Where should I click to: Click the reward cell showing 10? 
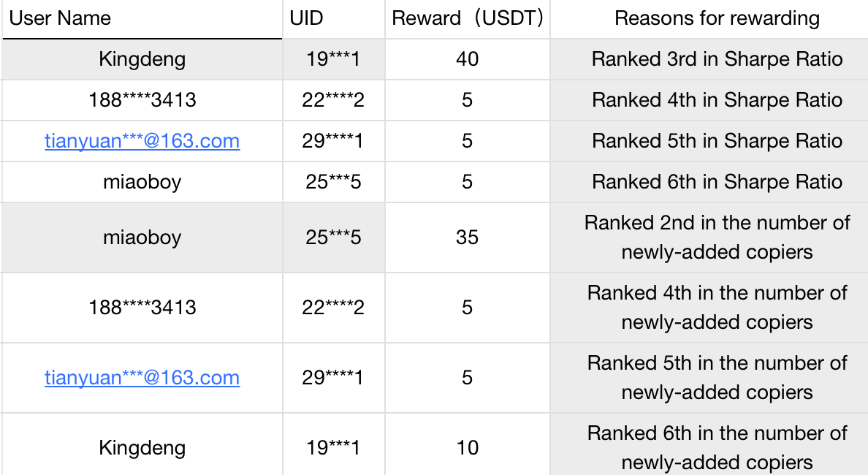click(x=468, y=448)
